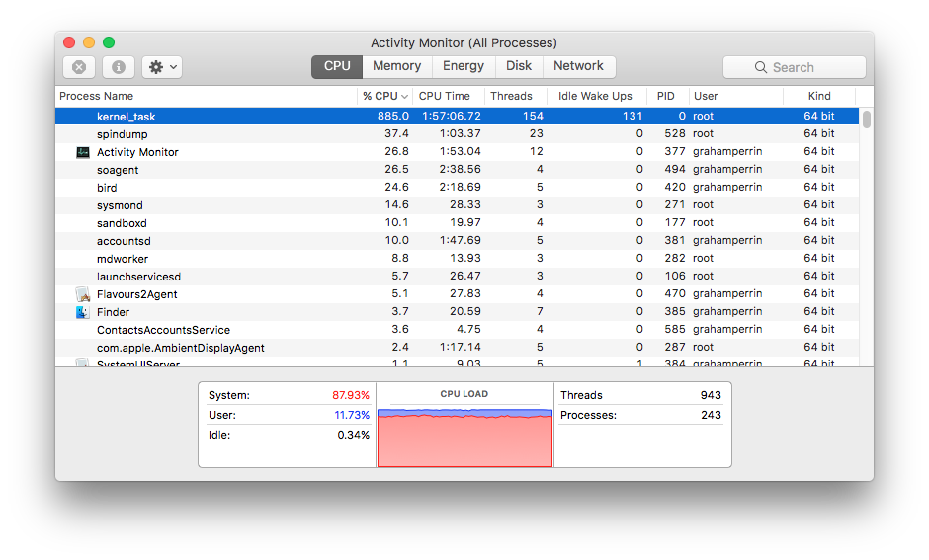Toggle % CPU column sort order

(385, 96)
